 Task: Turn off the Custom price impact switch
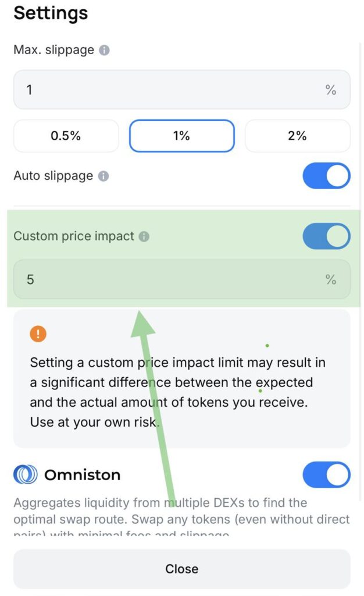click(x=326, y=236)
